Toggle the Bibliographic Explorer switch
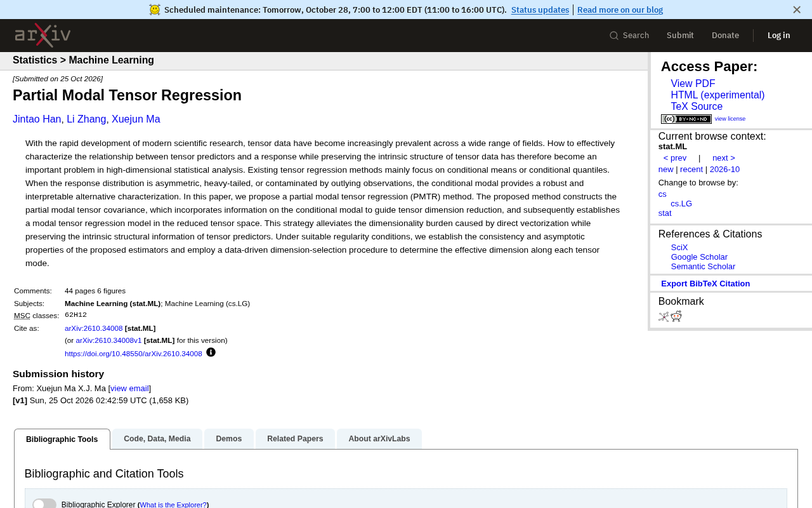The height and width of the screenshot is (508, 812). point(44,504)
